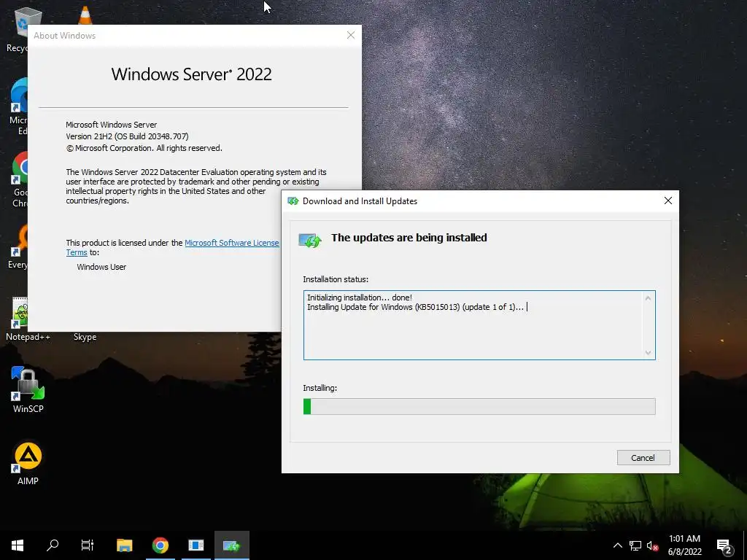
Task: Select the Google Chrome desktop shortcut
Action: [x=19, y=179]
